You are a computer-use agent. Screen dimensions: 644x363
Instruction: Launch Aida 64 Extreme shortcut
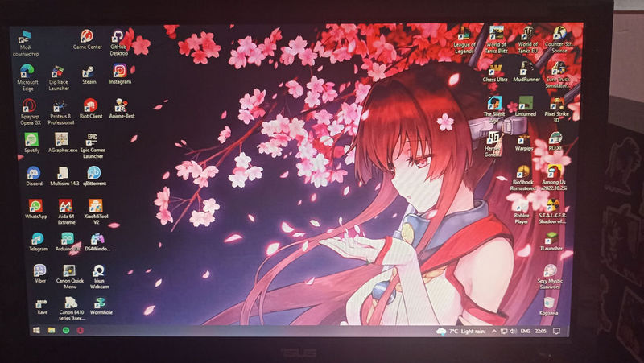(x=66, y=212)
